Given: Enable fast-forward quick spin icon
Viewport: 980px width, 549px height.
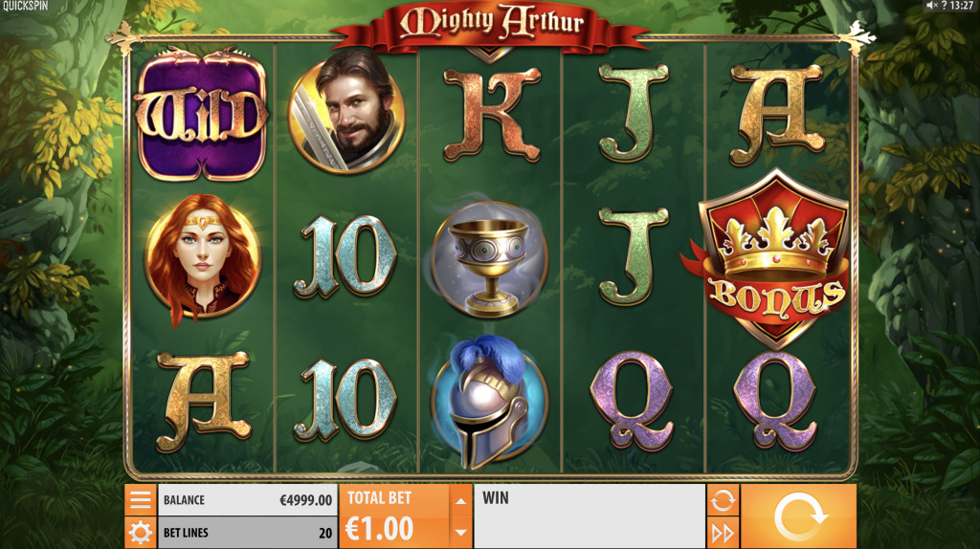Looking at the screenshot, I should point(723,533).
